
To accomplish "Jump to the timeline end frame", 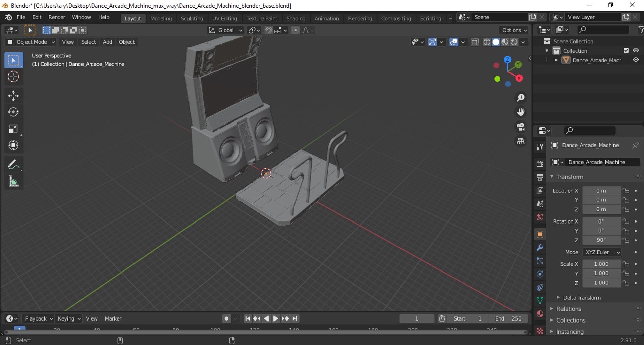I will [x=295, y=318].
